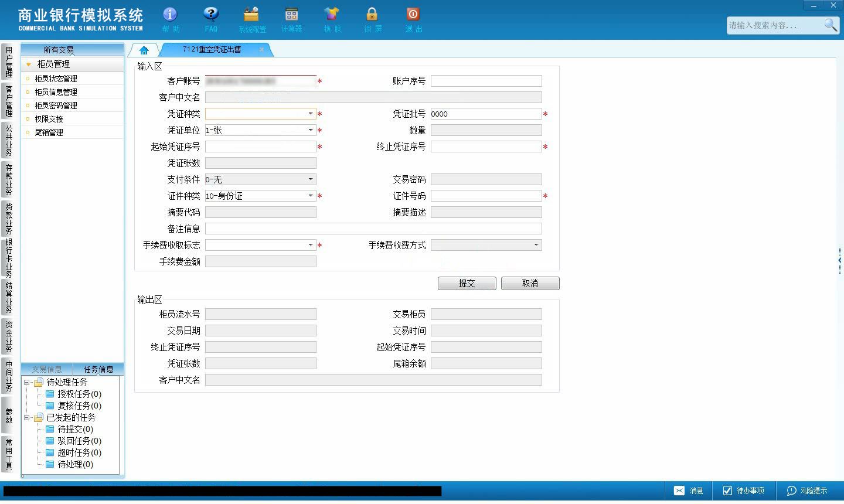This screenshot has height=504, width=844.
Task: Switch to the 中间业务 side tab
Action: [x=8, y=376]
